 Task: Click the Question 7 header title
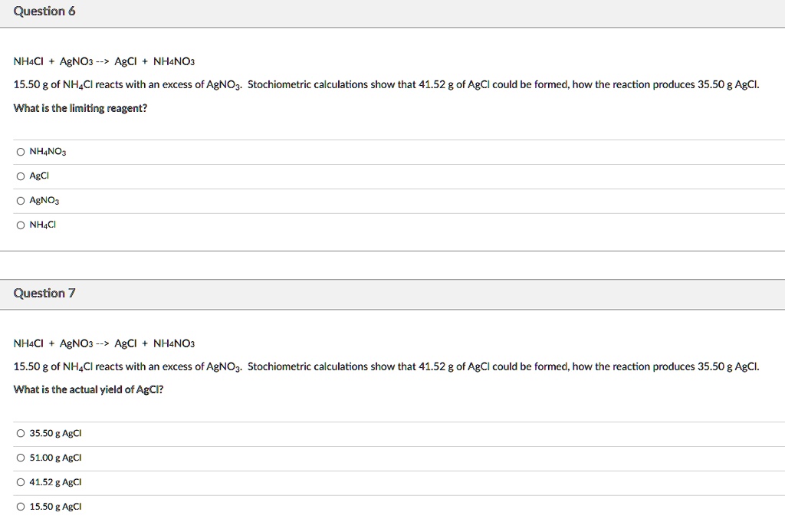[x=44, y=294]
